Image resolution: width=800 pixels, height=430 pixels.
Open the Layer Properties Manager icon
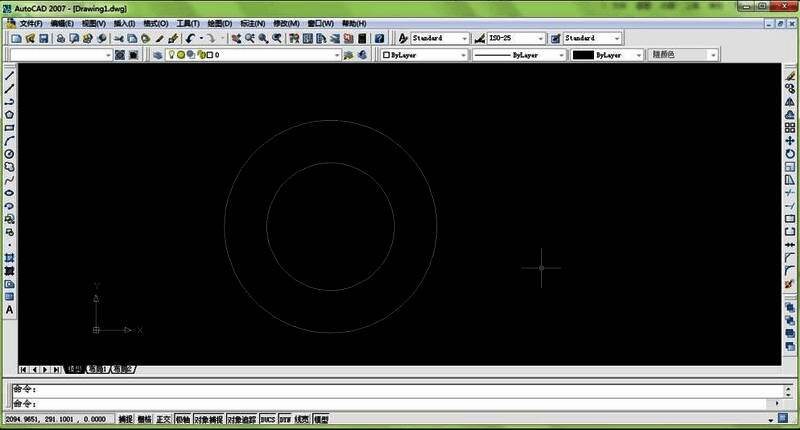(158, 55)
